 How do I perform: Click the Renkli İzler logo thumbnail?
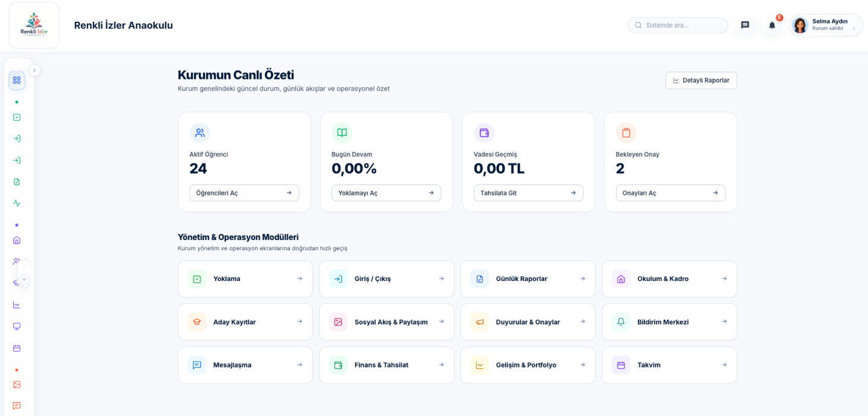(34, 25)
